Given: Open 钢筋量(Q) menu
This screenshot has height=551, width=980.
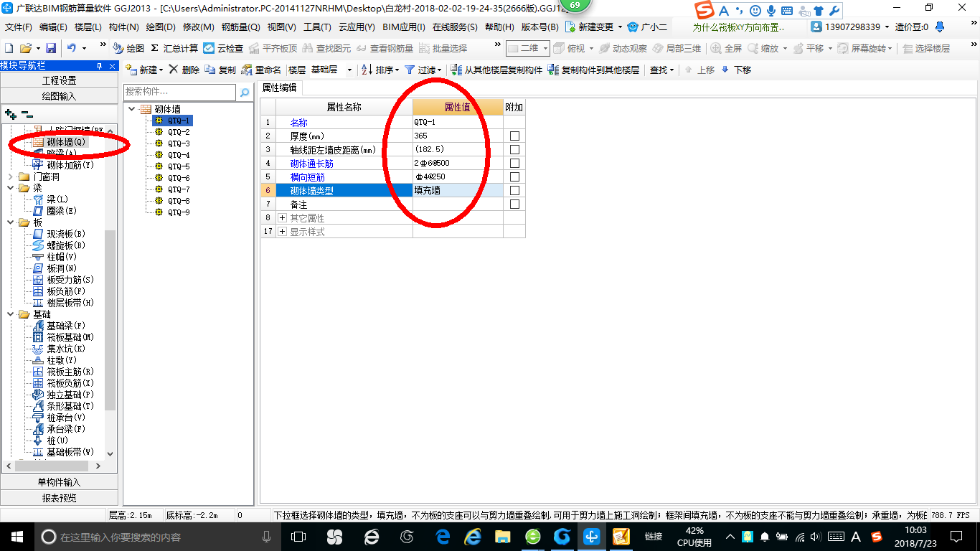Looking at the screenshot, I should [241, 27].
